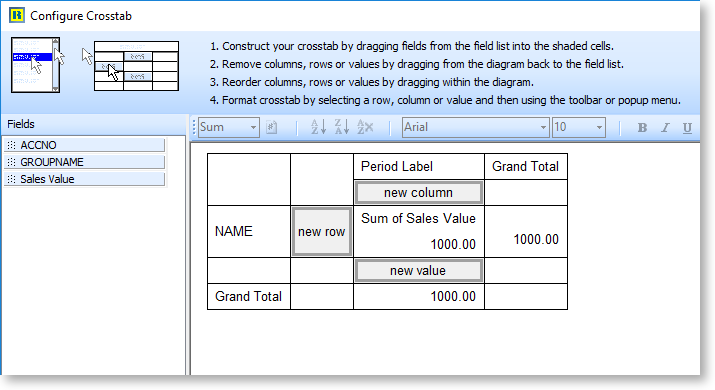
Task: Click the new value placeholder cell
Action: click(419, 270)
